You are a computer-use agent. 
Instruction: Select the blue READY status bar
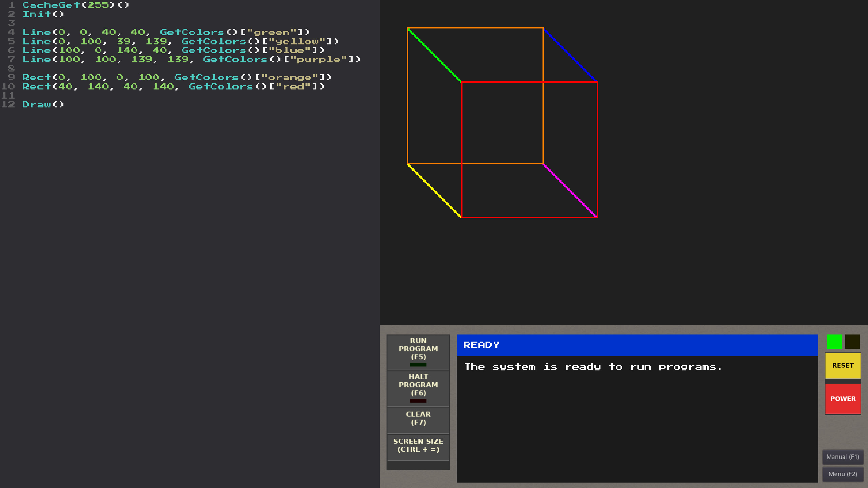637,345
